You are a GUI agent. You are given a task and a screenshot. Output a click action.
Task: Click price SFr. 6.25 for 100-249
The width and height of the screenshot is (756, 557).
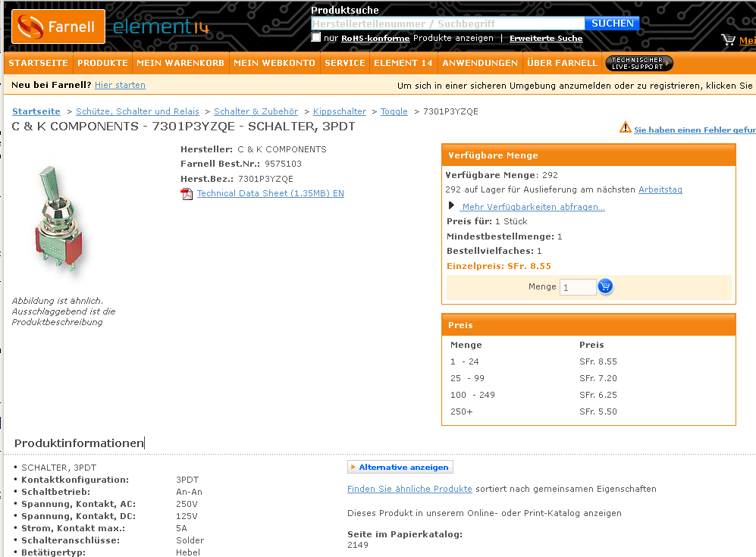(598, 395)
